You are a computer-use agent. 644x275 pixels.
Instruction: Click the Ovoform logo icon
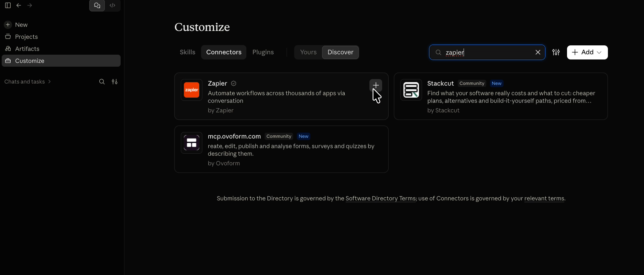point(191,143)
